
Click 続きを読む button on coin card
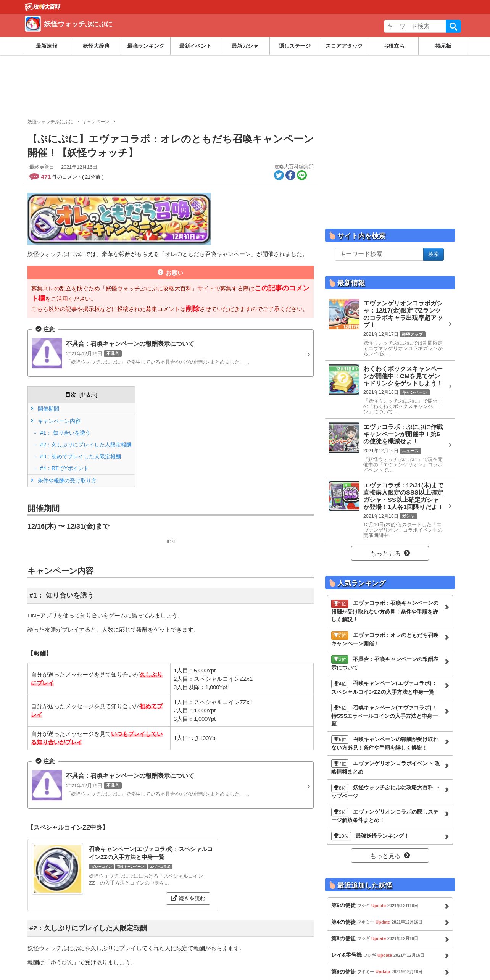pyautogui.click(x=188, y=898)
